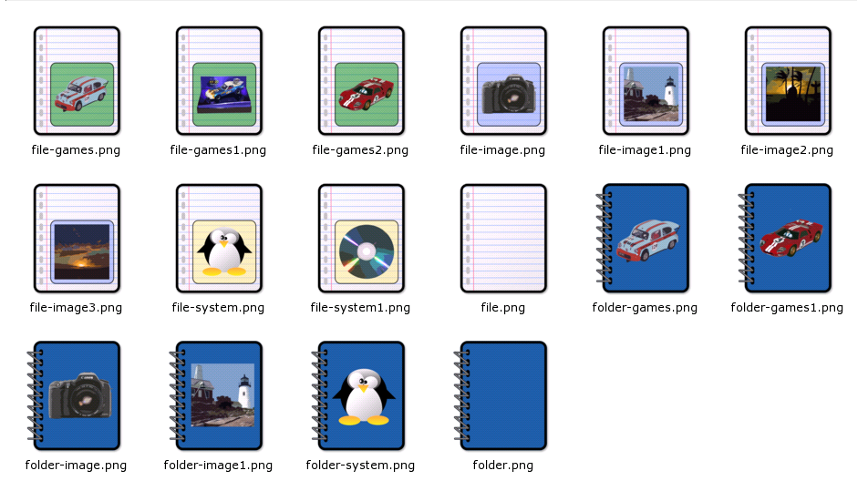Click the file-games.png filename label
The image size is (868, 481).
click(76, 150)
